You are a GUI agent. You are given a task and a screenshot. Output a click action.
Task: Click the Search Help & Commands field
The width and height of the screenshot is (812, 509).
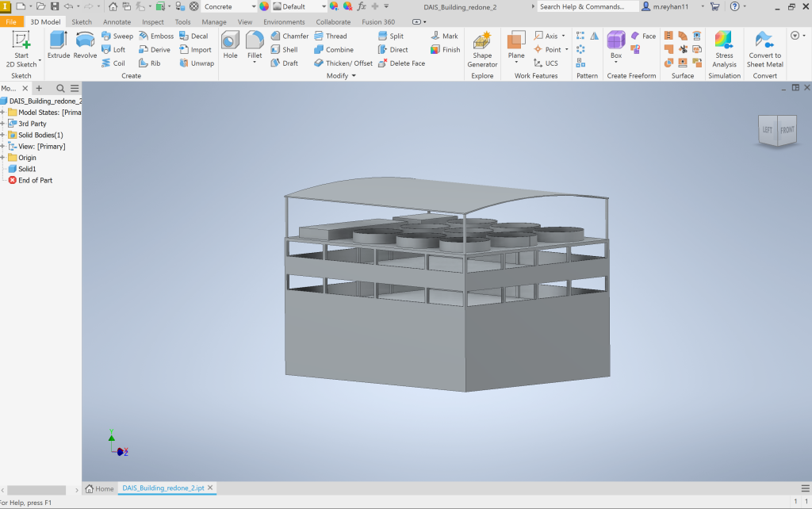(x=588, y=6)
